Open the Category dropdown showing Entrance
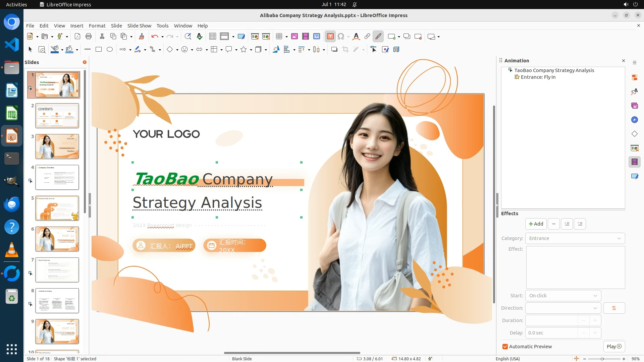This screenshot has width=644, height=362. [x=575, y=238]
